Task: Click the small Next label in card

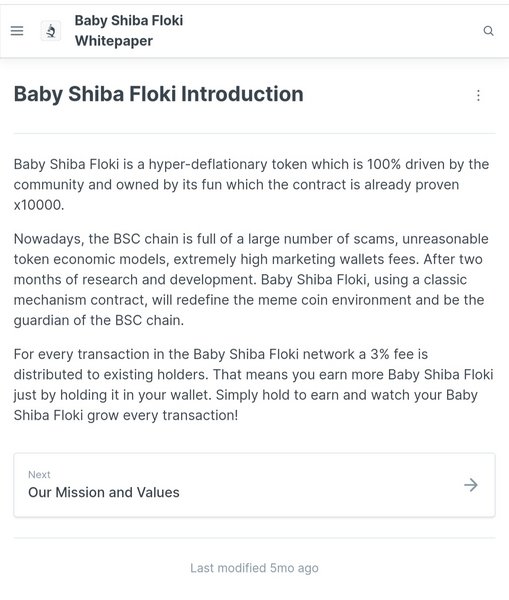Action: pyautogui.click(x=39, y=474)
